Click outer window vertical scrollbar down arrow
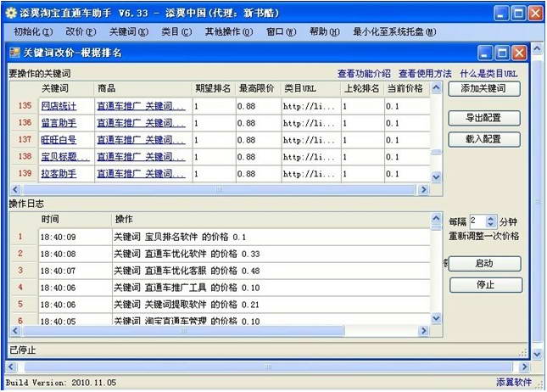 537,355
